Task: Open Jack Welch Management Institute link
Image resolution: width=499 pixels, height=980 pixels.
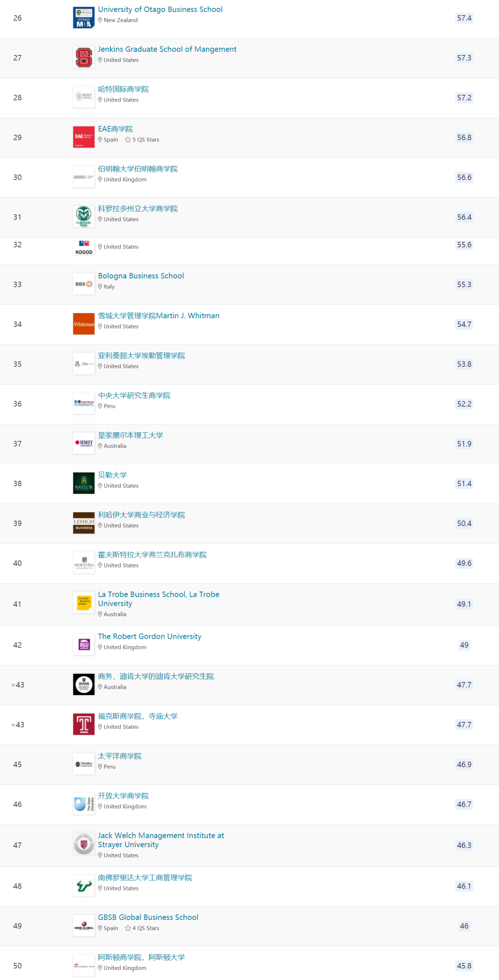Action: click(161, 840)
